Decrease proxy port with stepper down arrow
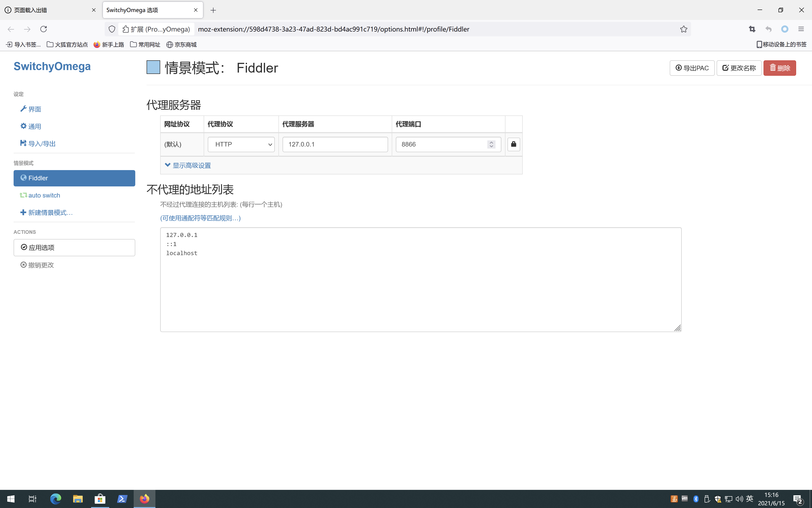This screenshot has height=508, width=812. tap(491, 147)
